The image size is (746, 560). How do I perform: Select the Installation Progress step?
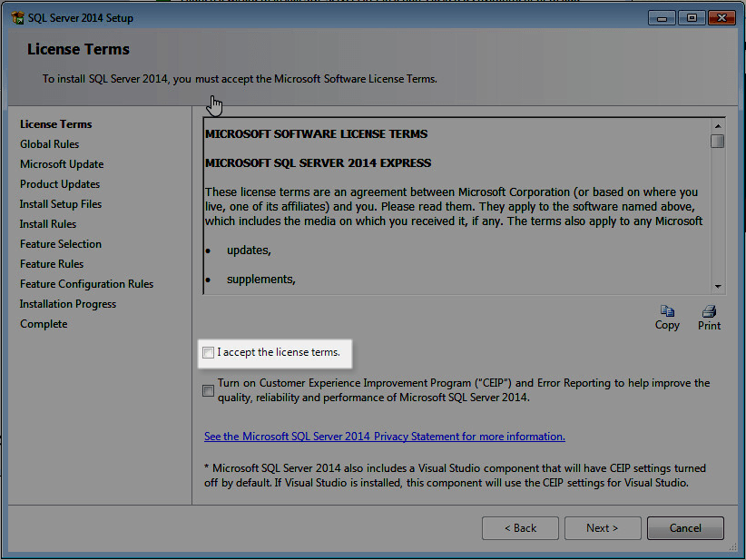[67, 303]
